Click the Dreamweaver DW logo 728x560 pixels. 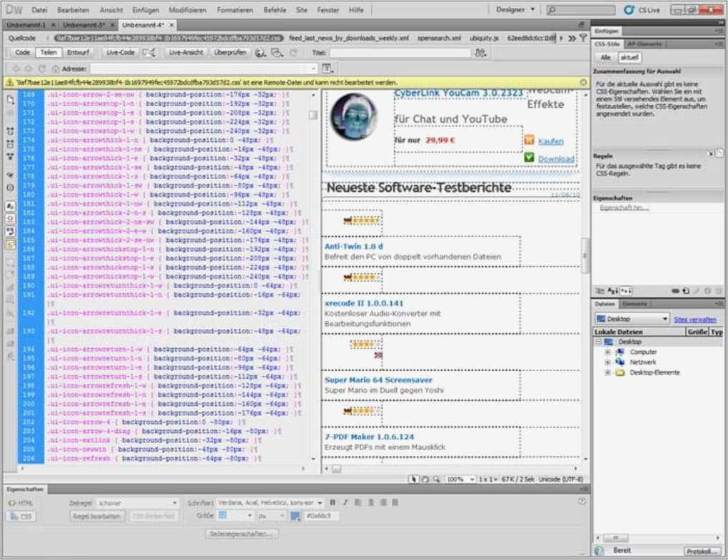pyautogui.click(x=14, y=10)
